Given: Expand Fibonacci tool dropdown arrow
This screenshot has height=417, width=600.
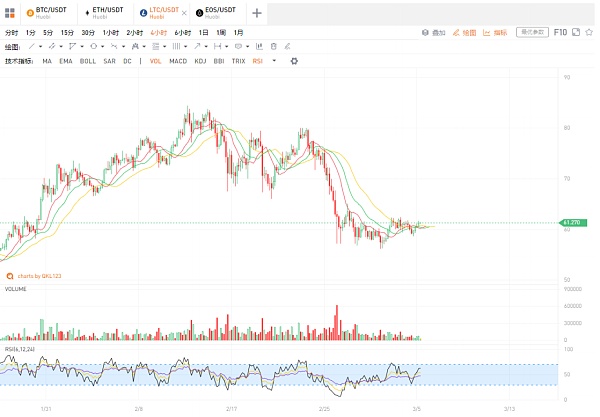Looking at the screenshot, I should 165,47.
